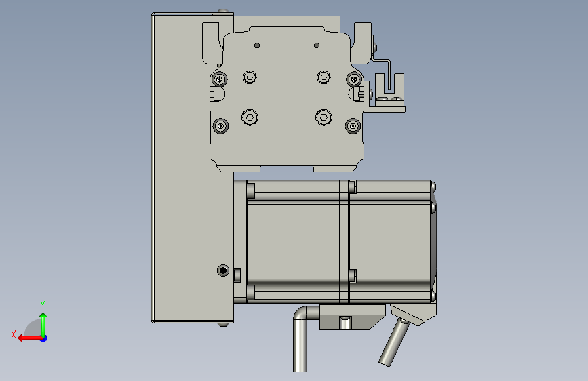Select the angled cable plug at the bottom right
The image size is (588, 381).
point(393,342)
